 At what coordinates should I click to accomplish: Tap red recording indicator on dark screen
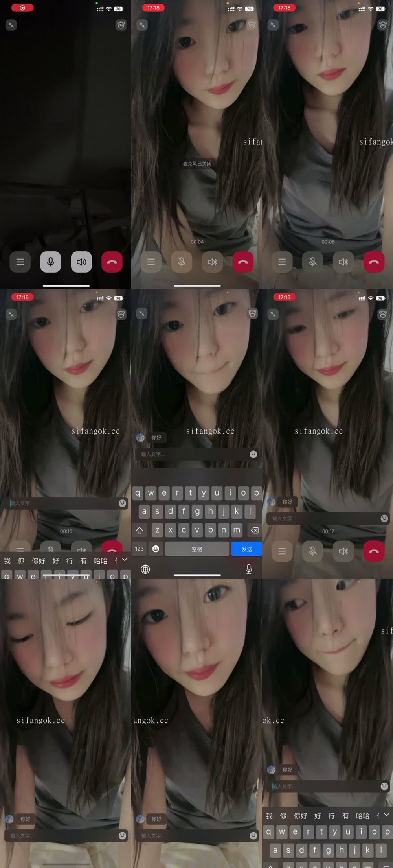coord(22,8)
